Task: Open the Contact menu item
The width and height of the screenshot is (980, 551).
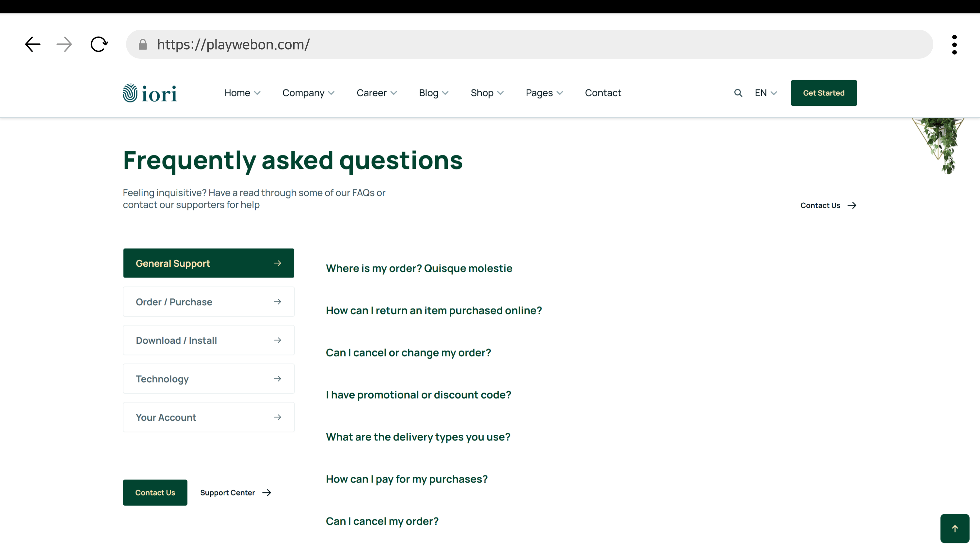Action: point(602,93)
